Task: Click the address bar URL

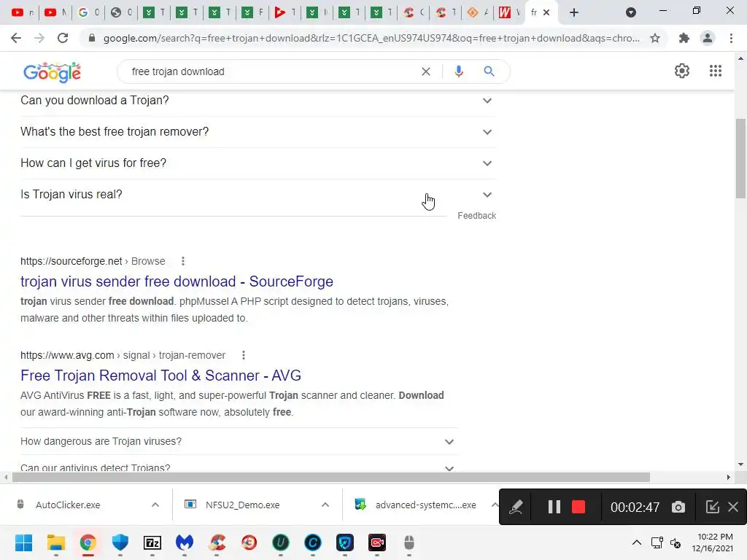Action: pos(371,38)
